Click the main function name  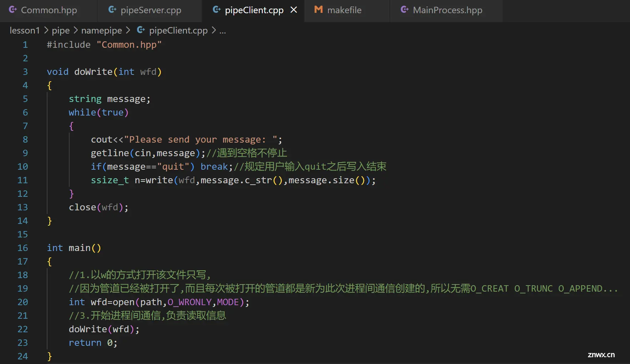[x=79, y=248]
